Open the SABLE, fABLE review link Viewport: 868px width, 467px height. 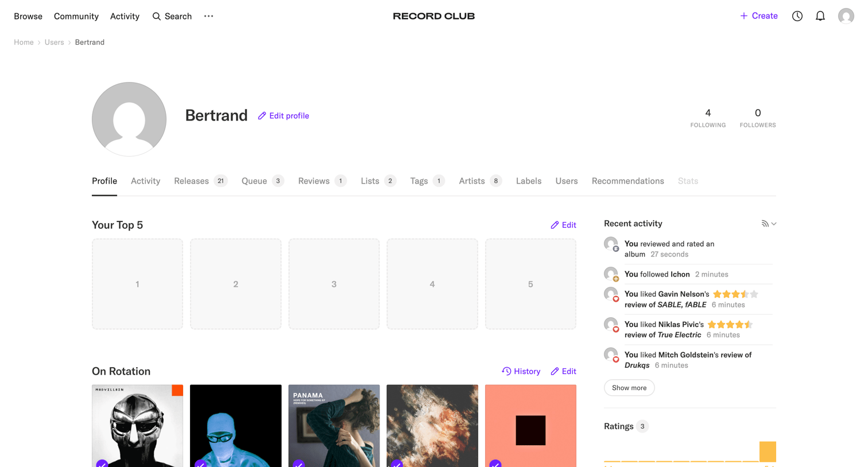[681, 305]
